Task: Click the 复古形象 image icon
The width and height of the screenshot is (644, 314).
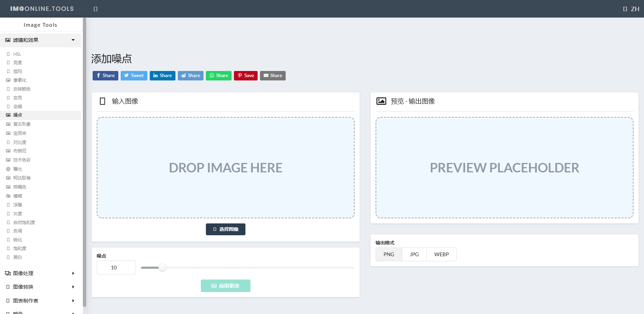Action: tap(8, 124)
